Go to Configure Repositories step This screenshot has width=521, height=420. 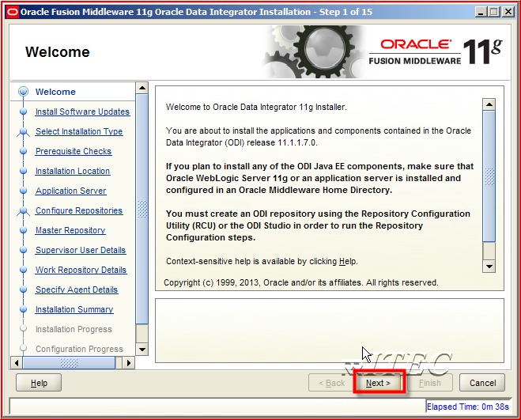point(79,210)
